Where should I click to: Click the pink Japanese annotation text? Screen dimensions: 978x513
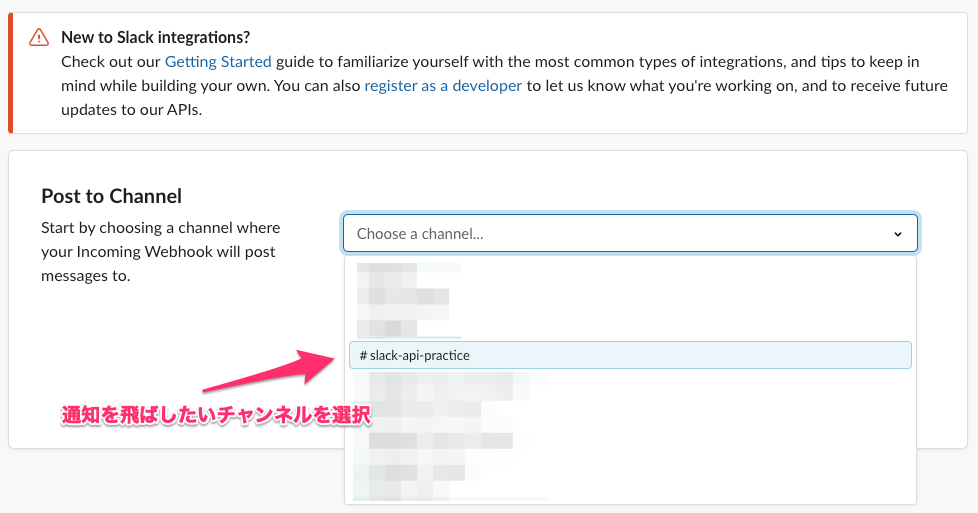[x=216, y=416]
